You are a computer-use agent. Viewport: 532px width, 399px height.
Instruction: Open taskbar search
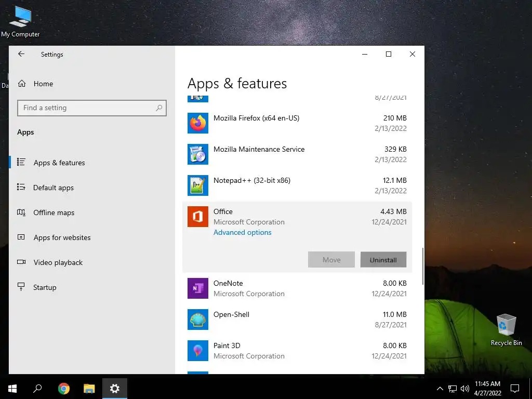[x=37, y=389]
